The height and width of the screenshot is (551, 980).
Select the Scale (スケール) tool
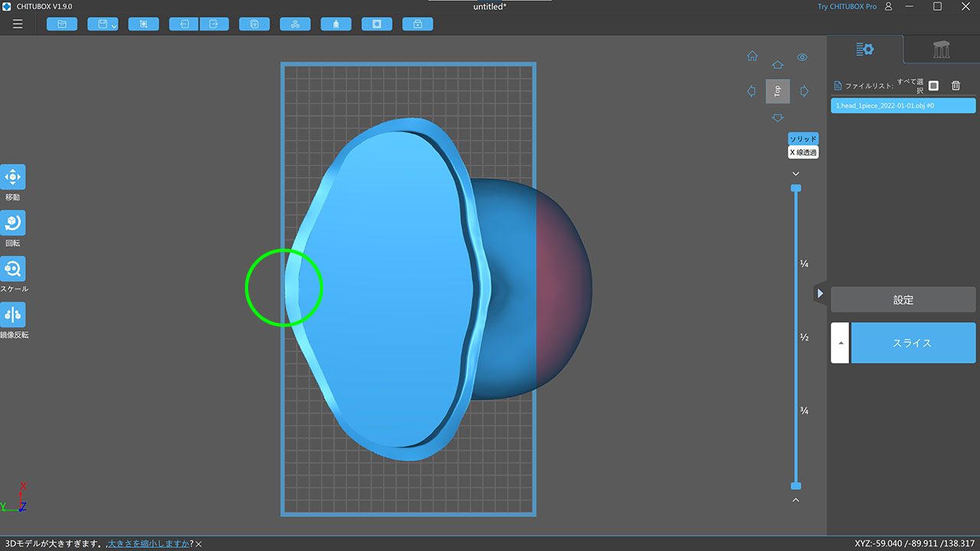(x=13, y=269)
